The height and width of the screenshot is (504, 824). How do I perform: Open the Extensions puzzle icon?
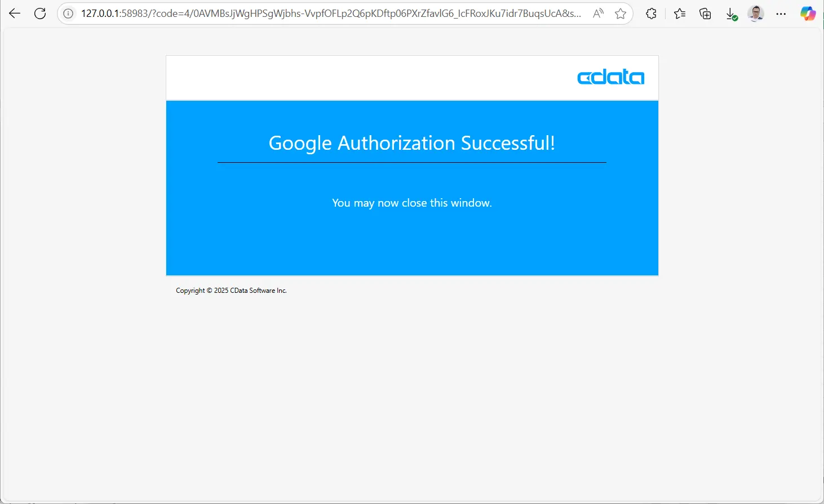pyautogui.click(x=651, y=14)
